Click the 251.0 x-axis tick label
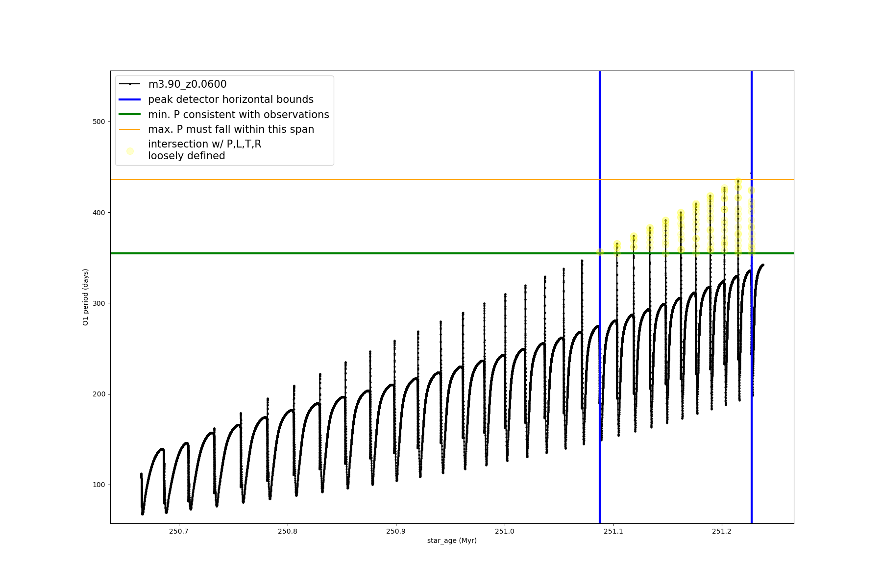882x588 pixels. point(505,531)
